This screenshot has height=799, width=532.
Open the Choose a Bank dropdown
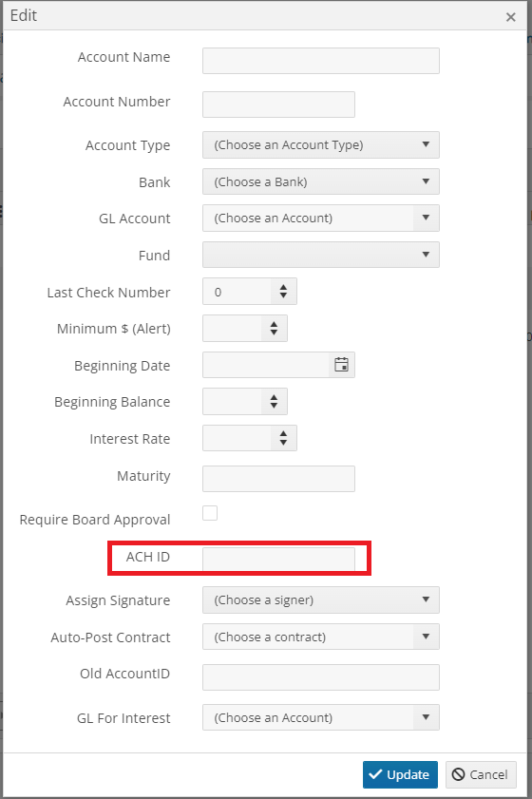click(321, 181)
